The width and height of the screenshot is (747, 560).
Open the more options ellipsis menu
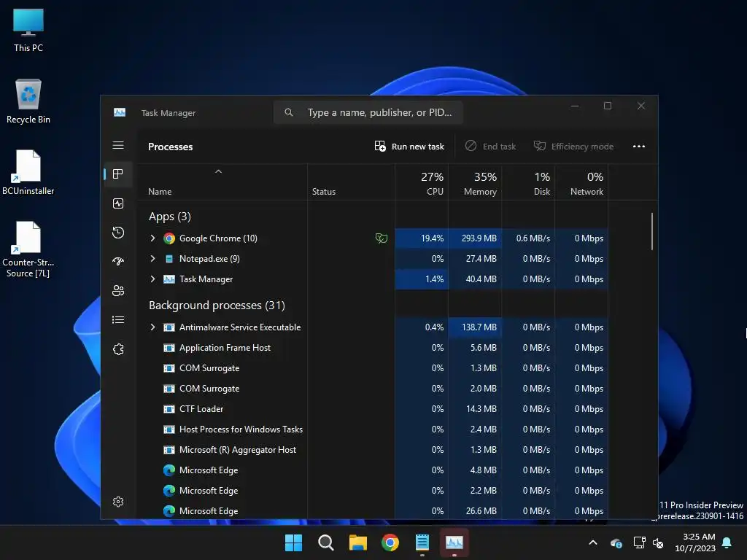coord(639,146)
